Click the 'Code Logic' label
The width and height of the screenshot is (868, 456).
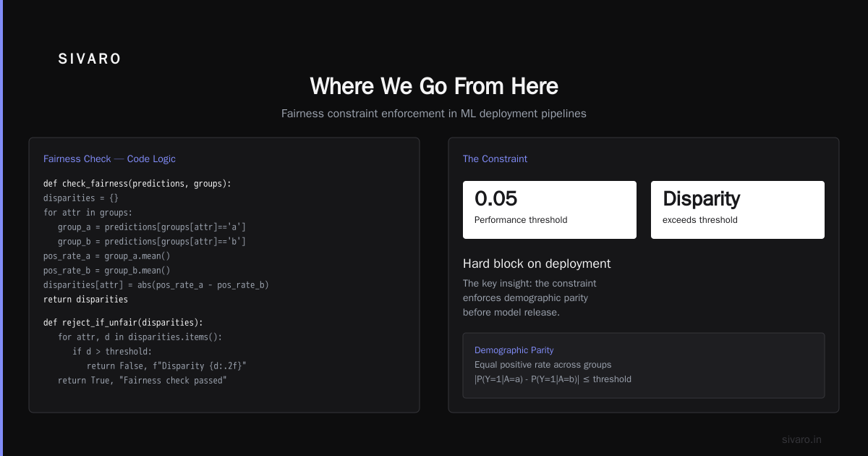click(x=151, y=159)
